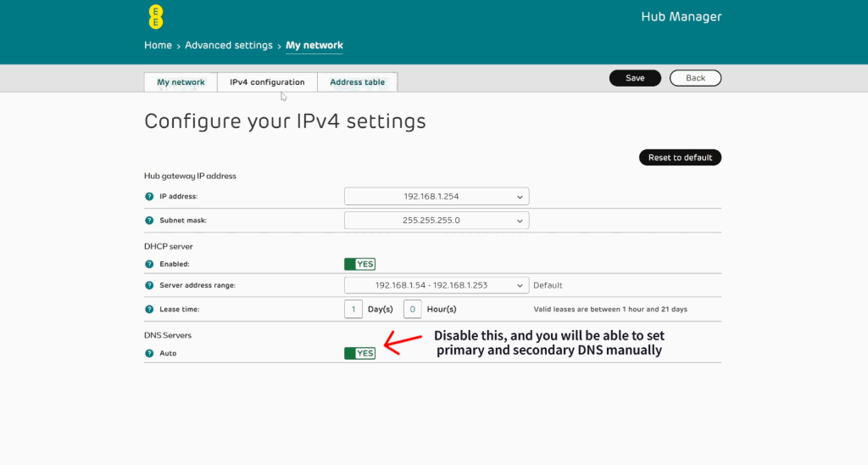Disable the DHCP server Enabled toggle
Image resolution: width=868 pixels, height=465 pixels.
[359, 264]
